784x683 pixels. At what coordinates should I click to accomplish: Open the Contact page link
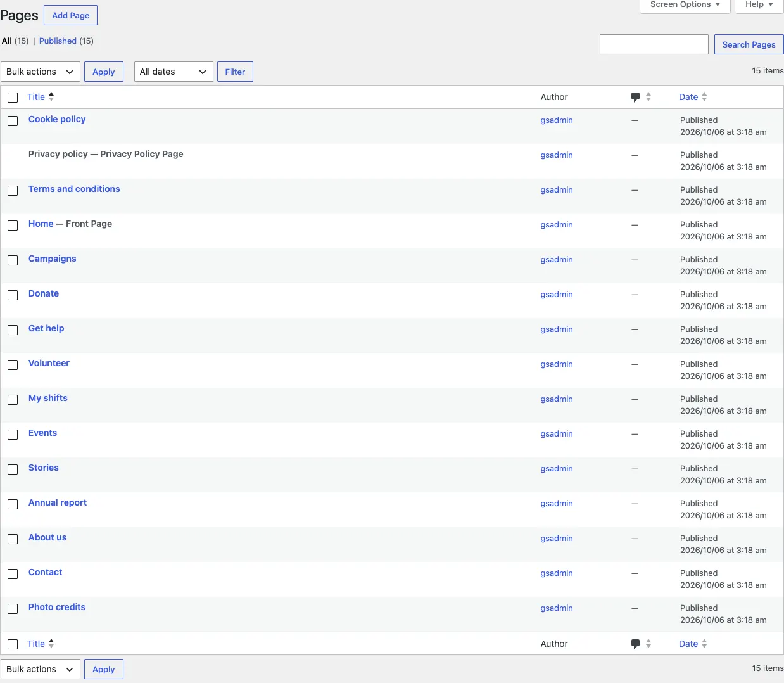(x=46, y=572)
